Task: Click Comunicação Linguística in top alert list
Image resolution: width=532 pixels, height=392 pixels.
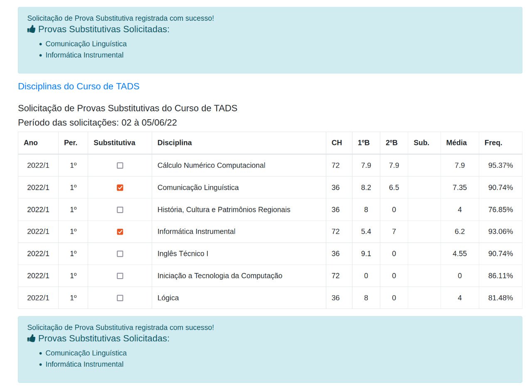Action: [86, 44]
